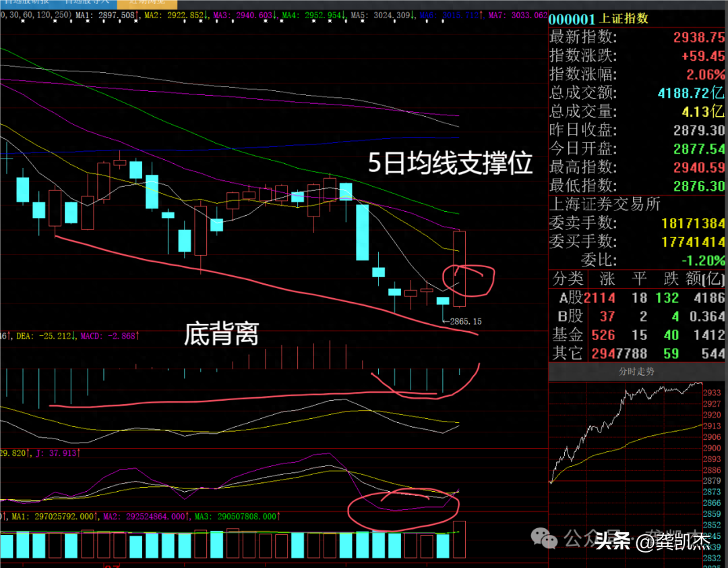This screenshot has width=728, height=568.
Task: Open the 分时走势 panel header
Action: [637, 372]
